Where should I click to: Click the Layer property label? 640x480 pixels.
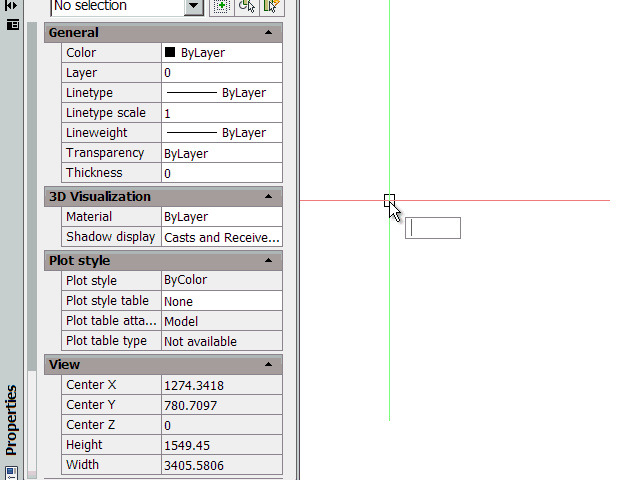[x=82, y=73]
